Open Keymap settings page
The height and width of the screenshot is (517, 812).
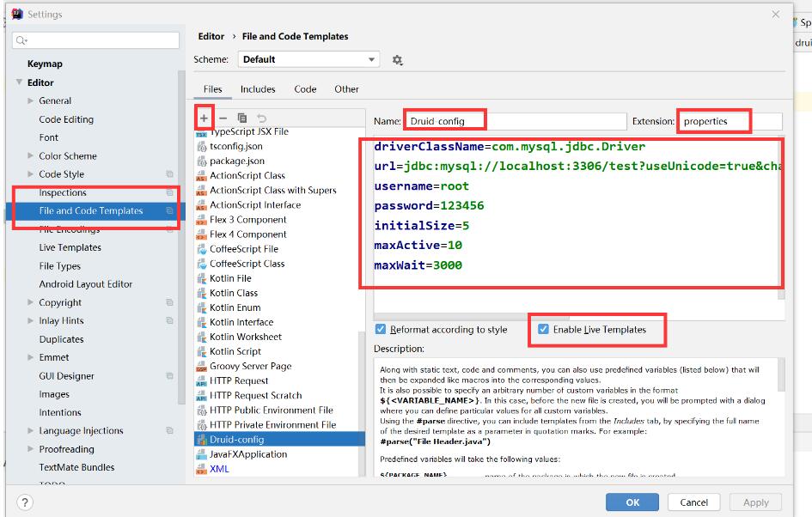click(45, 64)
